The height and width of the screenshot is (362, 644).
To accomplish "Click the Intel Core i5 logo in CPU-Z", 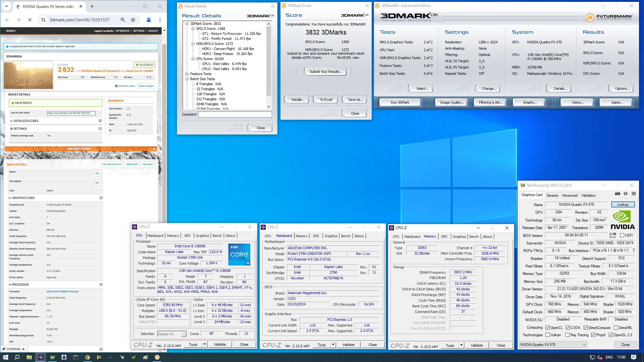I will (239, 255).
